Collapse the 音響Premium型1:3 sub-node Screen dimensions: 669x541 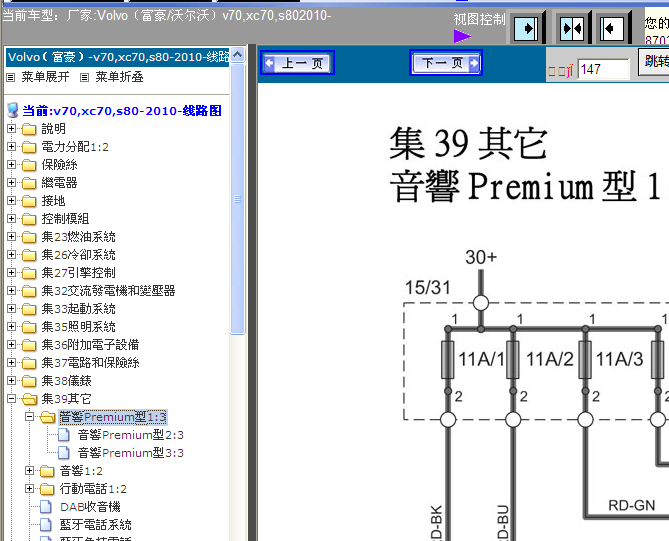click(29, 416)
